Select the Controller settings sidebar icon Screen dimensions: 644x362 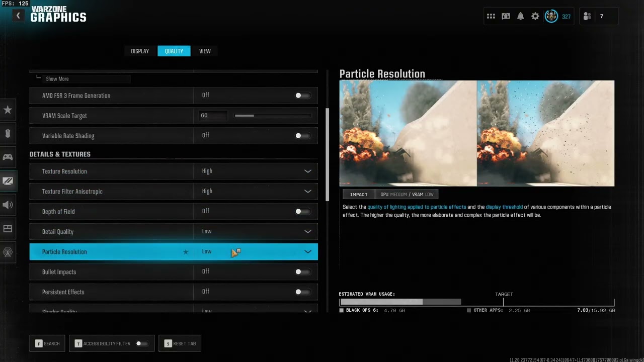pos(8,157)
